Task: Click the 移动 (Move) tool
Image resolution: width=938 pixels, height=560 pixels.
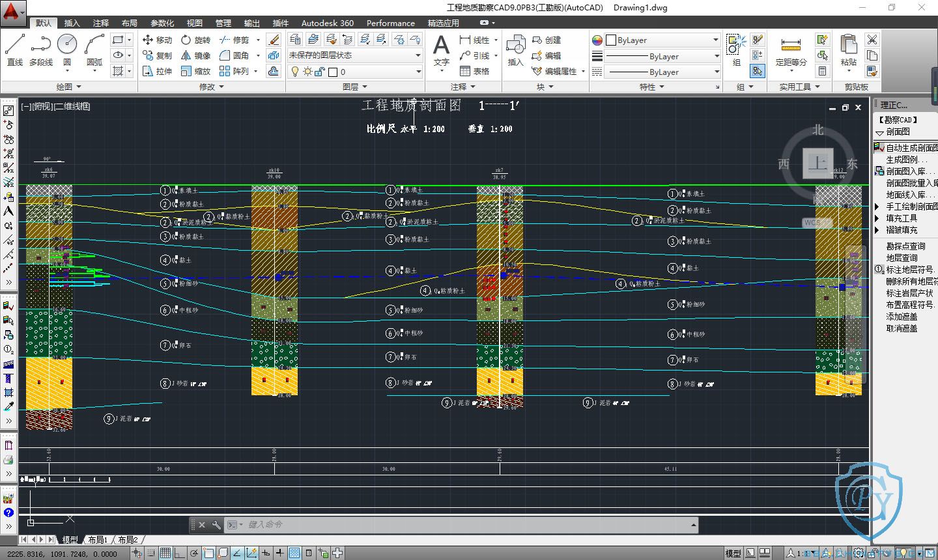Action: [157, 40]
